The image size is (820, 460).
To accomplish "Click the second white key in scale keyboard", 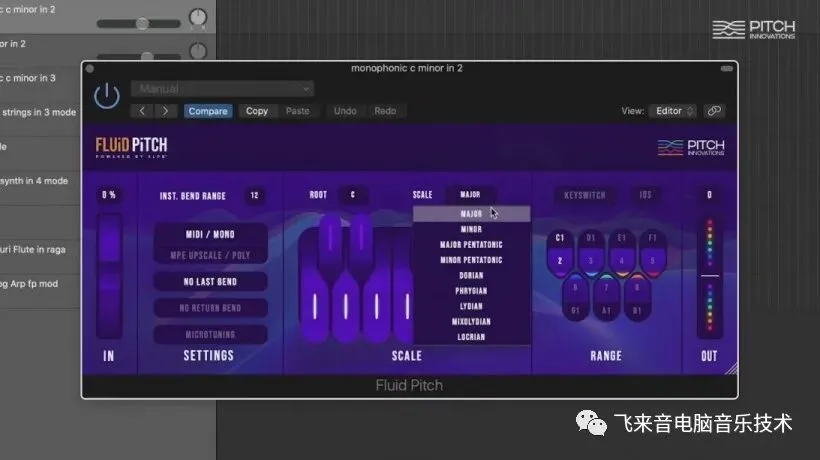I will [346, 307].
